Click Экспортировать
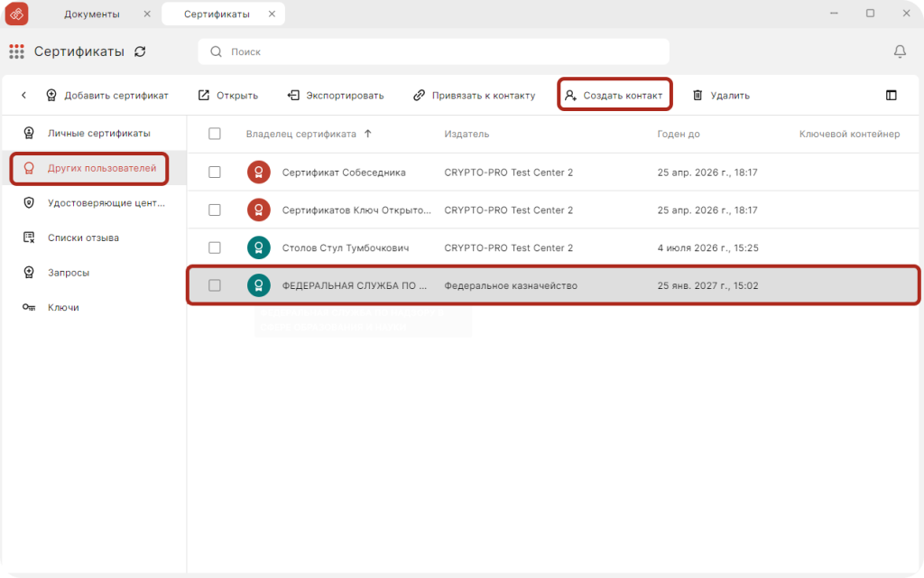The height and width of the screenshot is (578, 924). coord(336,95)
